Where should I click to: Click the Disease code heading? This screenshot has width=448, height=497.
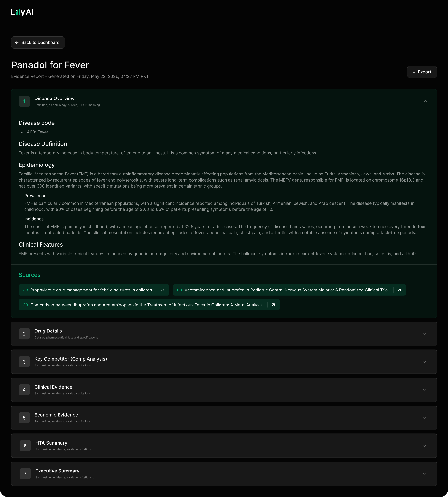(37, 123)
